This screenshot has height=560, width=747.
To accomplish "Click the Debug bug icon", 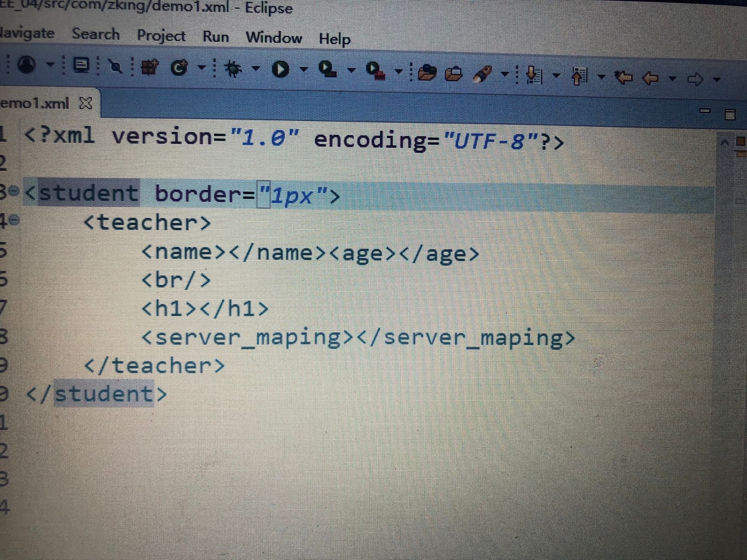I will click(x=233, y=68).
